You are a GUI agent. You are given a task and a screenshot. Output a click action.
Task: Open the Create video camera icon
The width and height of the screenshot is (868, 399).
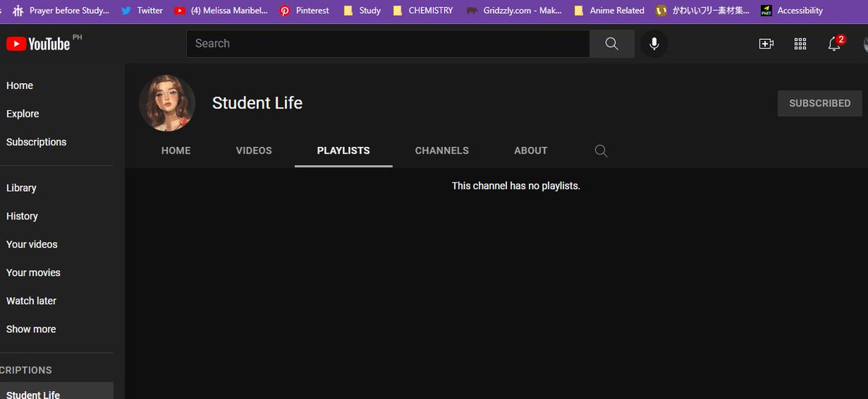766,43
